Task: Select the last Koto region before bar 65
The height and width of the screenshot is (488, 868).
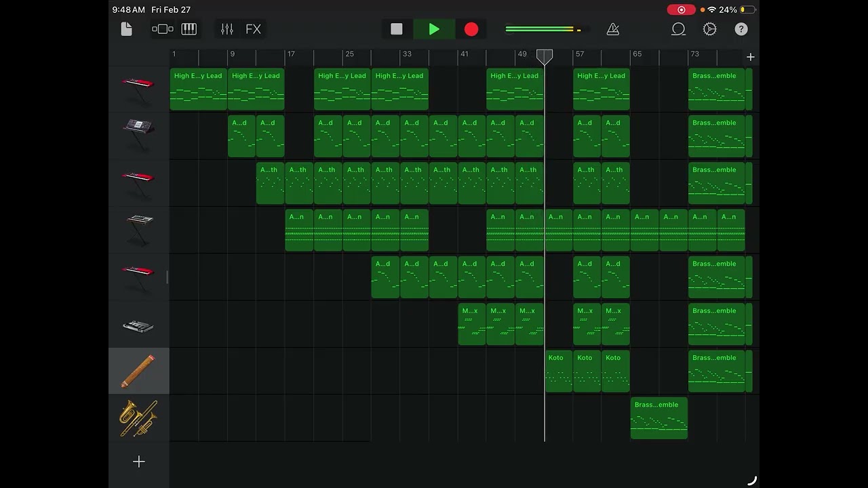Action: (x=616, y=371)
